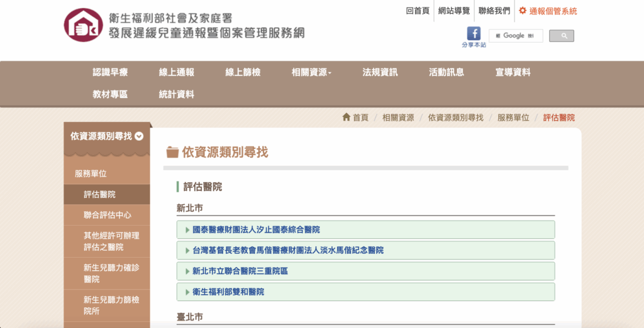This screenshot has width=644, height=328.
Task: Click the site logo house icon
Action: (x=83, y=25)
